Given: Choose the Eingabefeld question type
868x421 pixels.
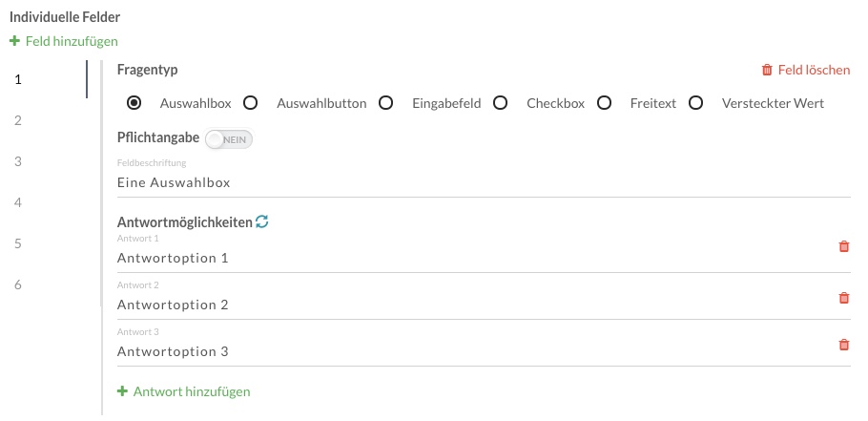Looking at the screenshot, I should click(x=386, y=103).
